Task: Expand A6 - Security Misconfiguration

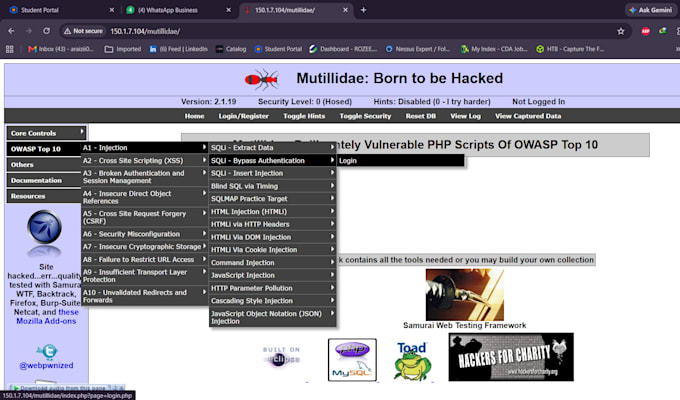Action: click(x=144, y=234)
